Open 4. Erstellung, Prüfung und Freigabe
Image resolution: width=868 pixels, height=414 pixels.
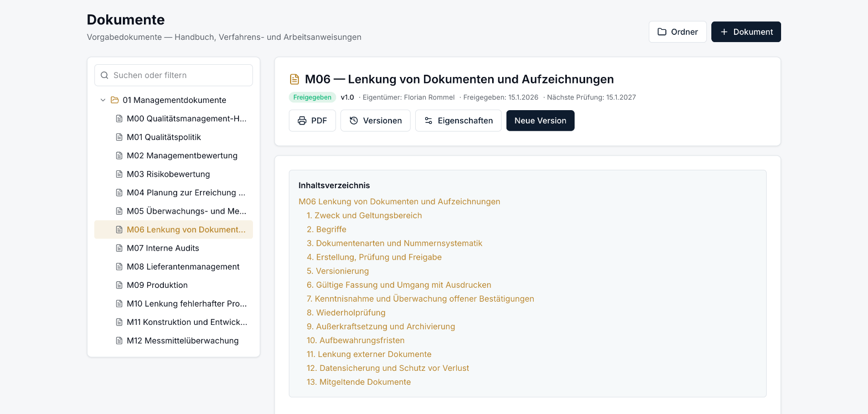point(374,257)
